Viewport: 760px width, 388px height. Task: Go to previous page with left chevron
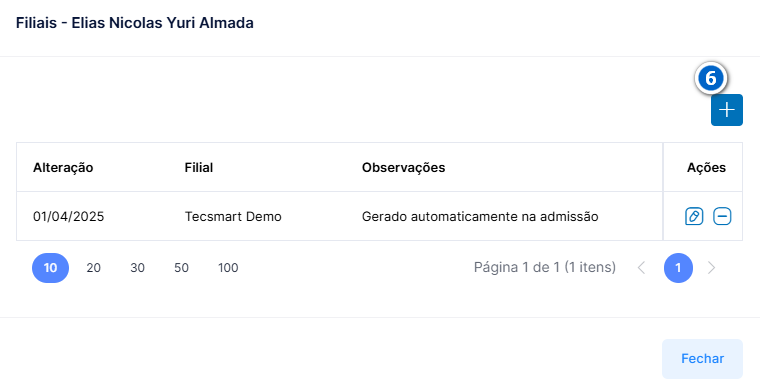pyautogui.click(x=641, y=267)
